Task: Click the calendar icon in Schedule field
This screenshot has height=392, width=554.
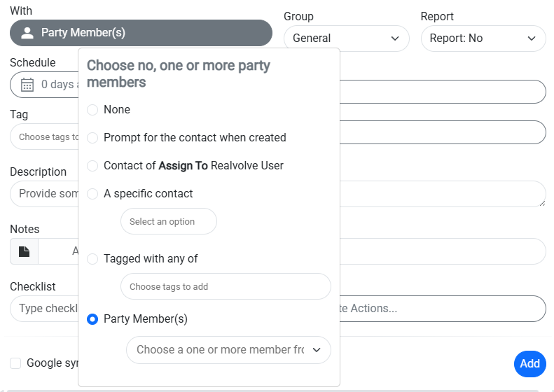Action: pyautogui.click(x=27, y=85)
